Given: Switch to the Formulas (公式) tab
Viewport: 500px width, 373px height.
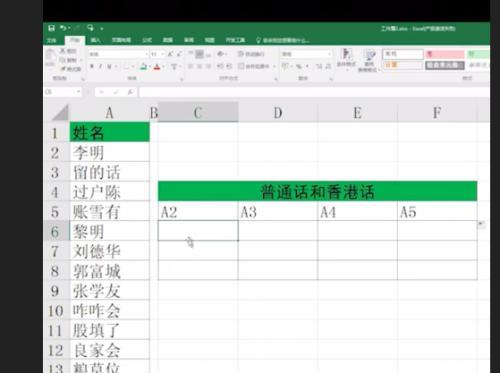Looking at the screenshot, I should 147,40.
